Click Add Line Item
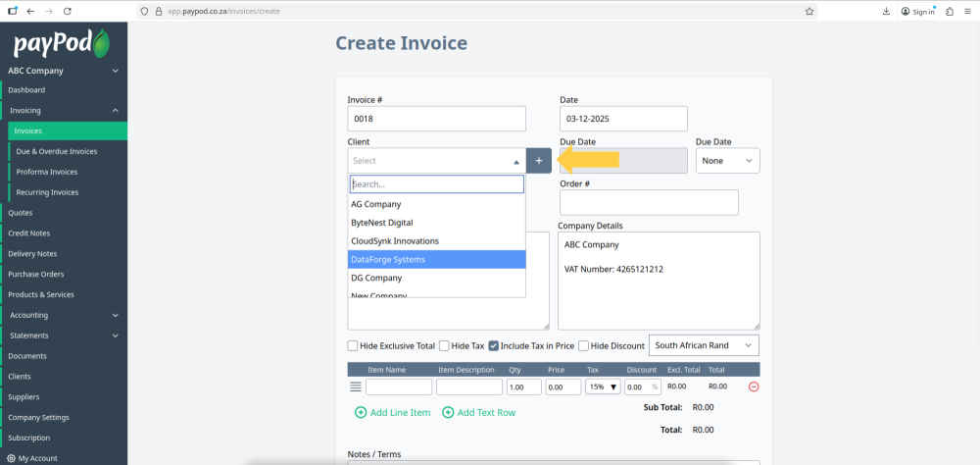 (393, 412)
